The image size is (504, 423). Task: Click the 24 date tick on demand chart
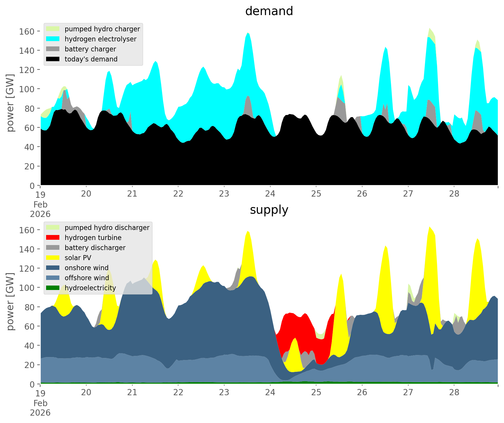(x=270, y=194)
